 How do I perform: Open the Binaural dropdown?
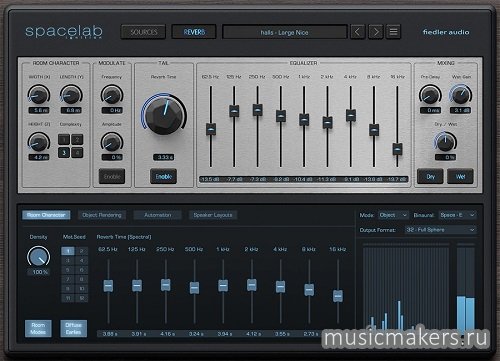(457, 215)
